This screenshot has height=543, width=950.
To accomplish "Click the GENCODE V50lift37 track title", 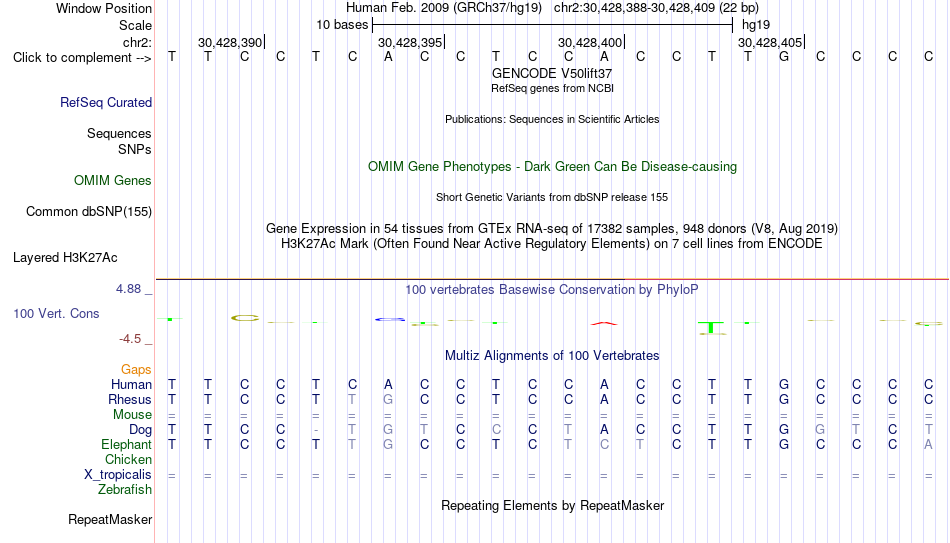I will point(552,73).
